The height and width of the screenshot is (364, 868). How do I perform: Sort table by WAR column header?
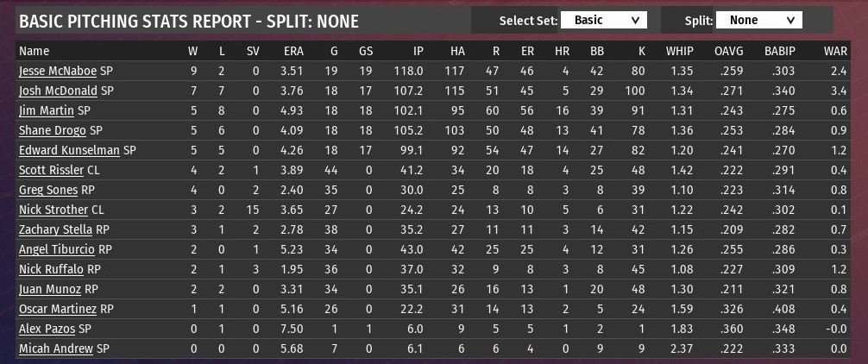click(x=836, y=51)
